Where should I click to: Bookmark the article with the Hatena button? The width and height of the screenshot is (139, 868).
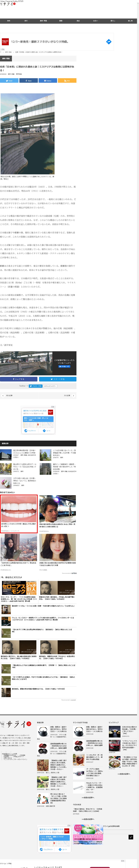(x=48, y=81)
